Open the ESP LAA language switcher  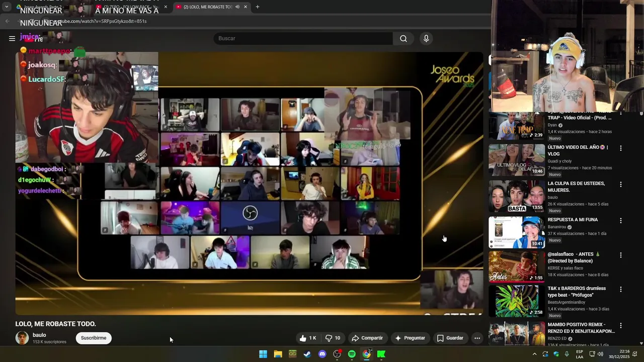pos(580,354)
